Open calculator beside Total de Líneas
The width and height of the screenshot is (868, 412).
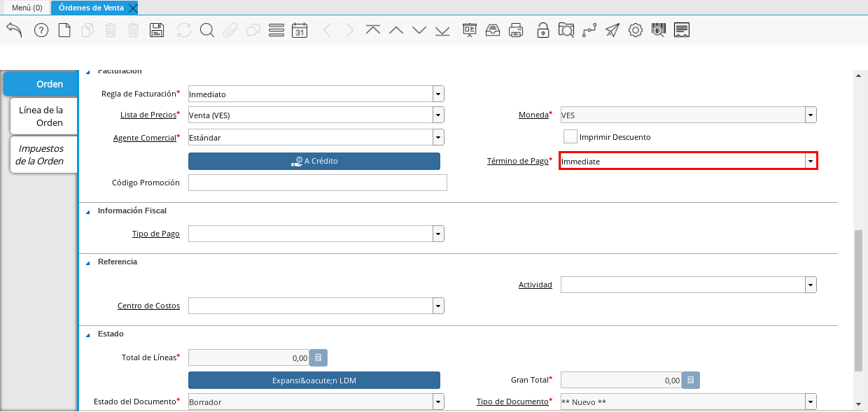click(x=318, y=358)
